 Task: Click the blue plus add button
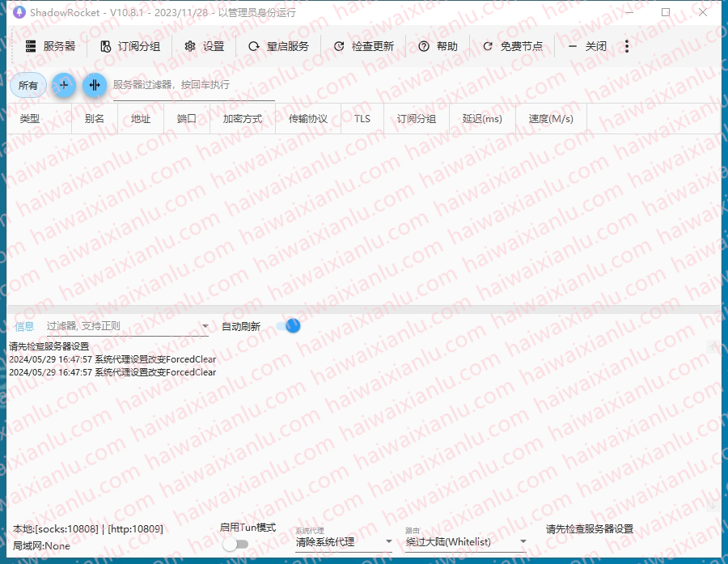[x=64, y=85]
